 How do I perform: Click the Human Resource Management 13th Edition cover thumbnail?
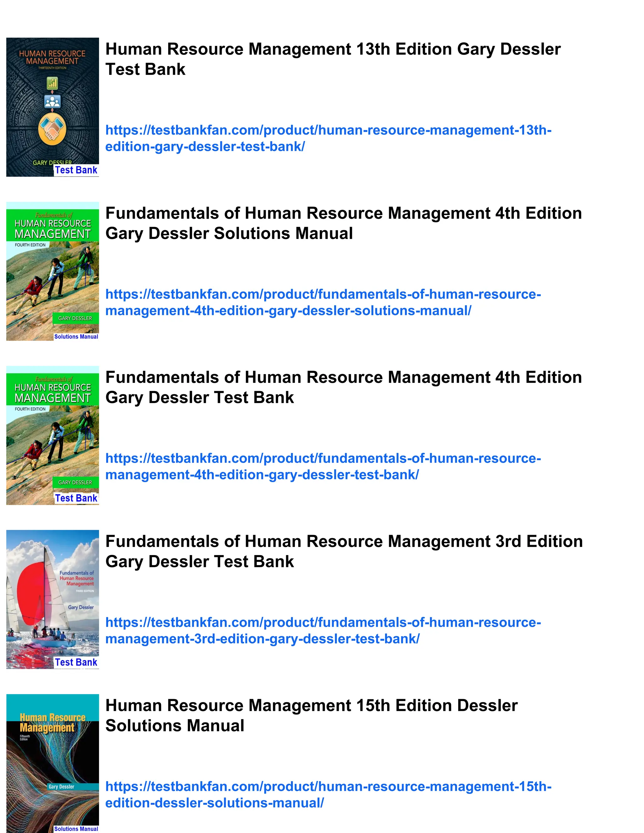(x=53, y=107)
